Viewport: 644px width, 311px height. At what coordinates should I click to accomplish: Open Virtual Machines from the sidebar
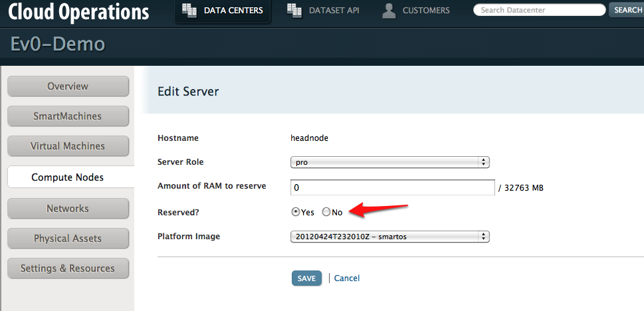click(68, 146)
